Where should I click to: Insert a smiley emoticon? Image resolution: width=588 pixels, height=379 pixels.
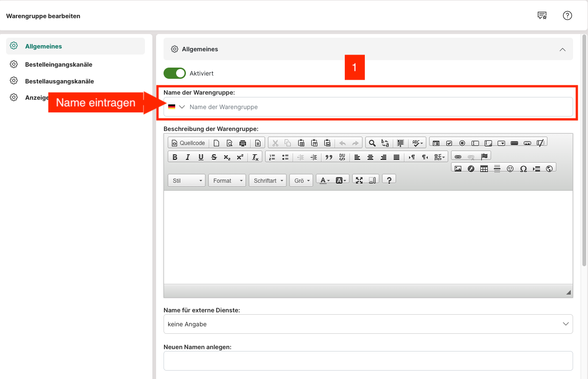click(x=510, y=169)
